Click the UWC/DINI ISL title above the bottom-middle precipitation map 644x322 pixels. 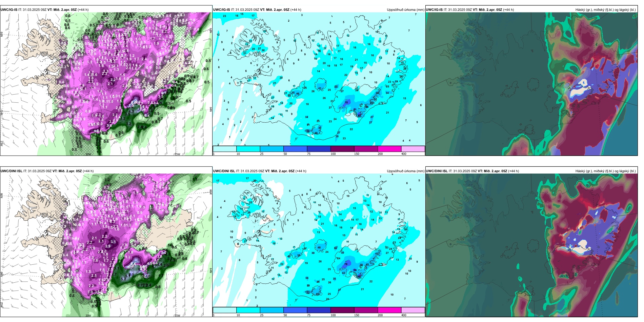point(260,171)
